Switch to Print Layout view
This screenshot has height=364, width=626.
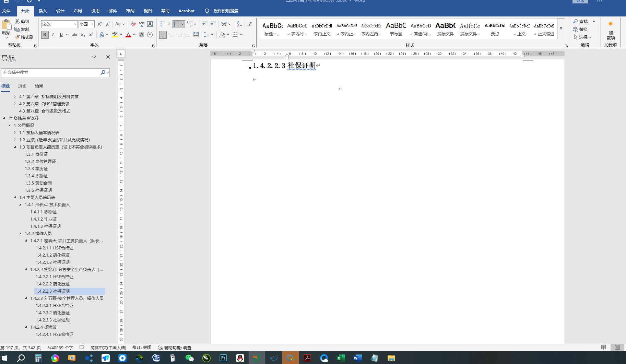coord(617,348)
